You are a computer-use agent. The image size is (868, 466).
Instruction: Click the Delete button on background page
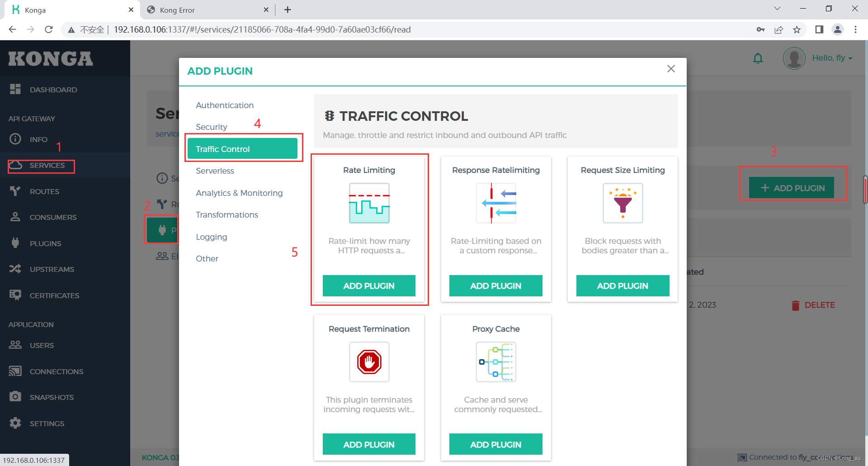click(x=813, y=305)
